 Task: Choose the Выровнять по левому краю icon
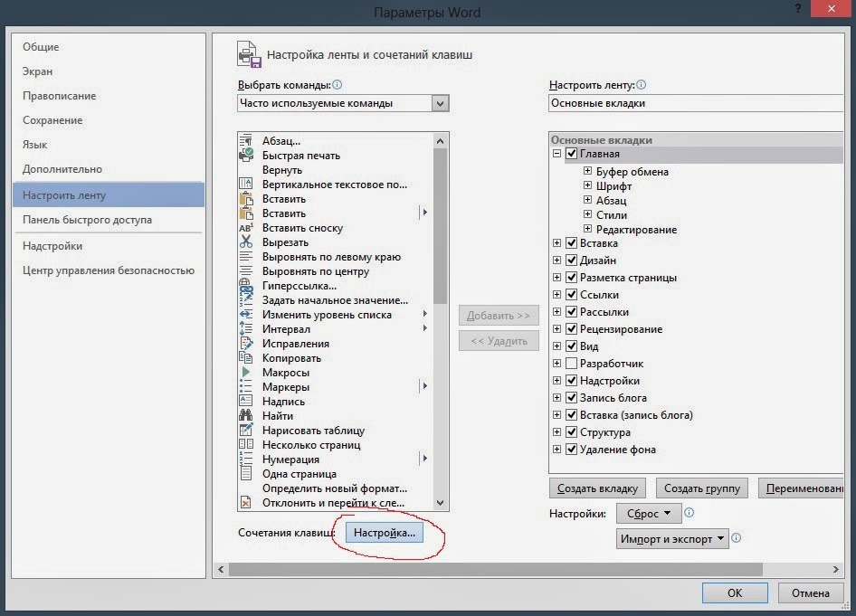246,256
